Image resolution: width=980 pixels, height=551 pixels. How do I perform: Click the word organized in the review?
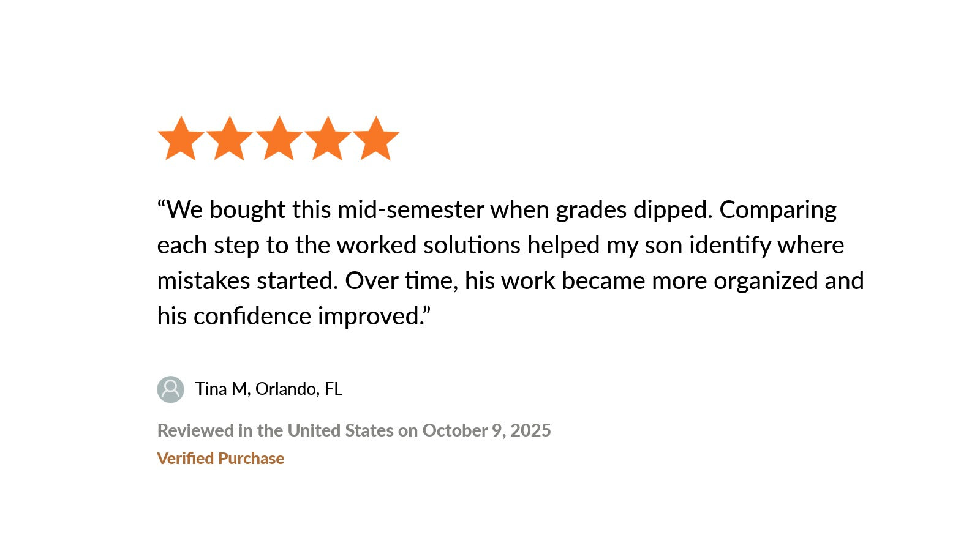tap(766, 281)
